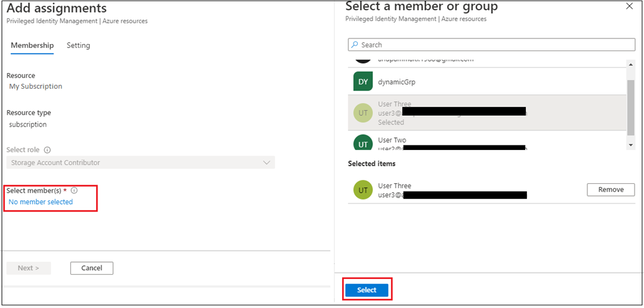Close the Select a member or group panel
Image resolution: width=644 pixels, height=308 pixels.
(x=629, y=6)
